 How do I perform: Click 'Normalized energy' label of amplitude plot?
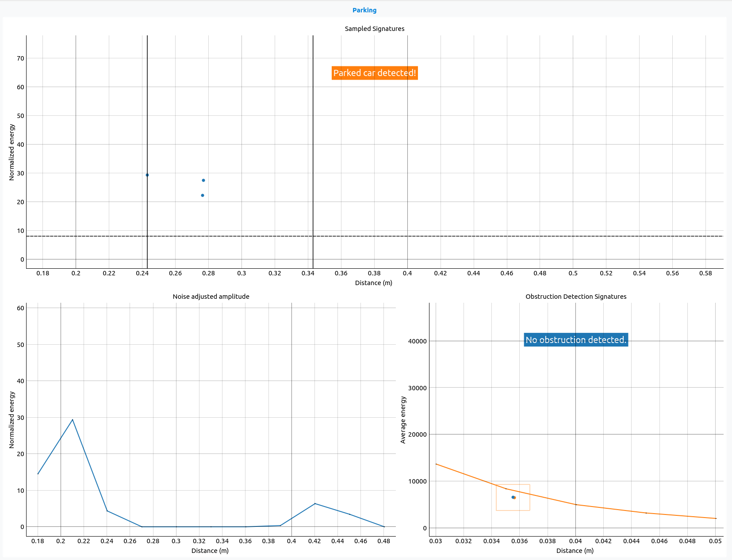point(12,420)
